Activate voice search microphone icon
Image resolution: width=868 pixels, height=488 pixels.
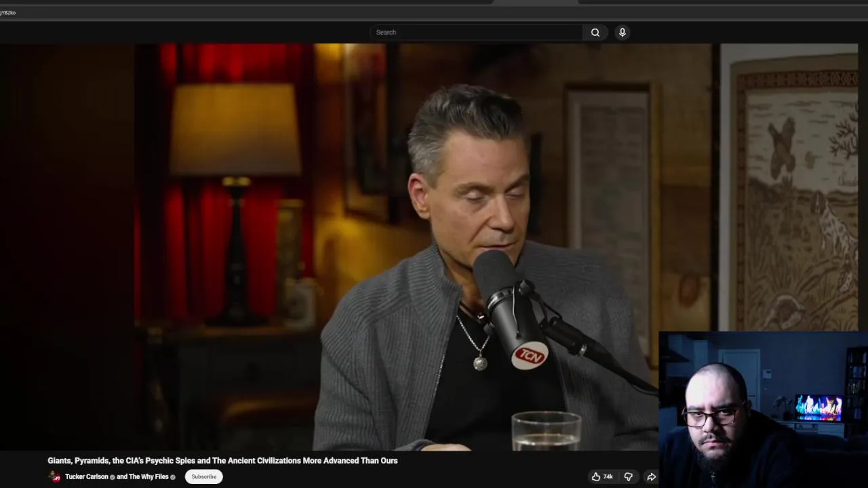[622, 33]
